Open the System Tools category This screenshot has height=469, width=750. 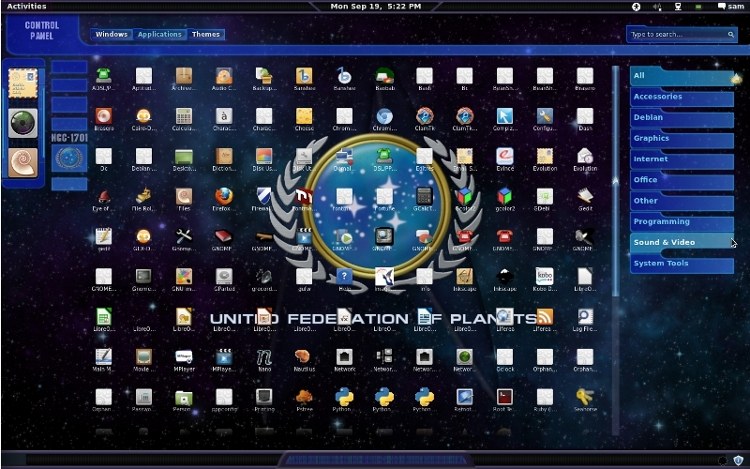click(x=682, y=264)
